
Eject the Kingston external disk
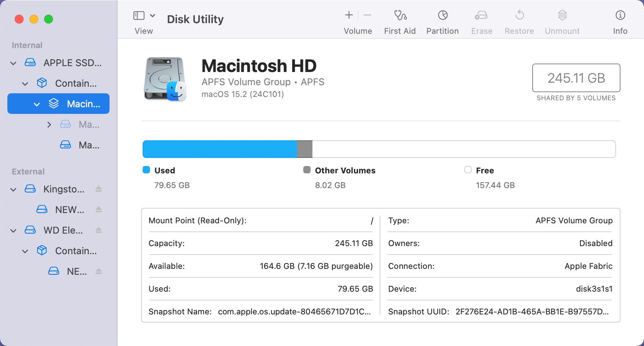pos(99,189)
